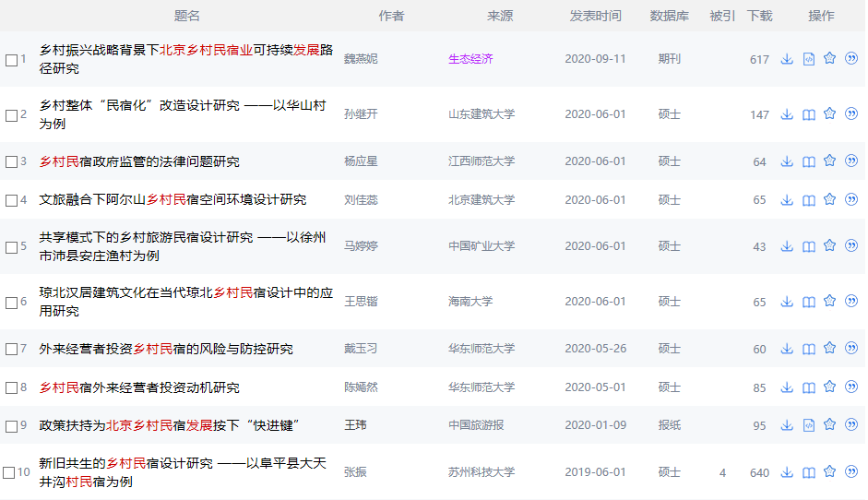
Task: Select result 2 checkbox
Action: pos(11,115)
